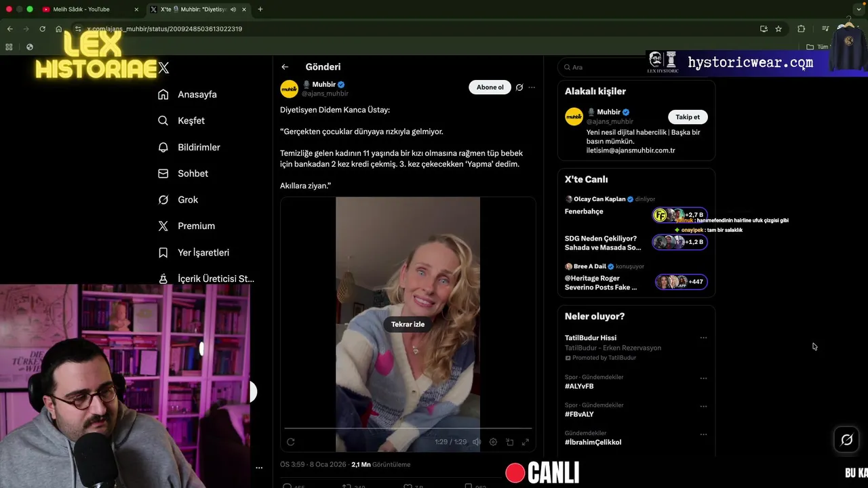868x488 pixels.
Task: Click the browser back button
Action: coord(9,29)
